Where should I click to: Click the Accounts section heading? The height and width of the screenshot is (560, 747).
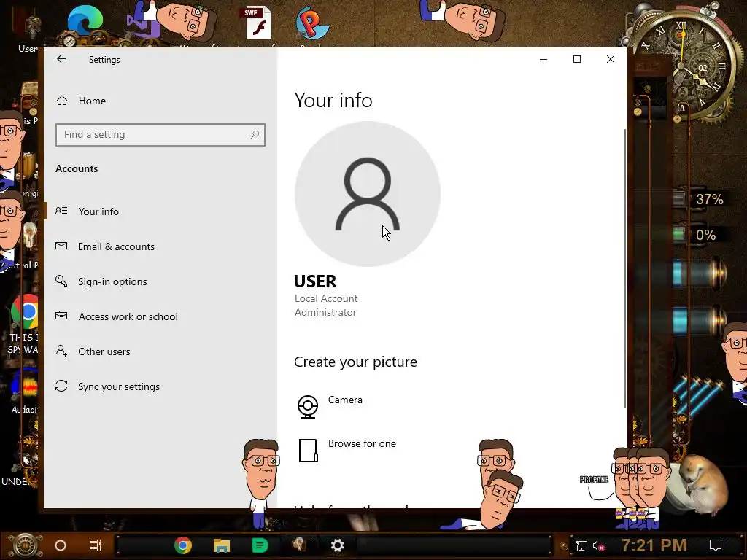(x=77, y=168)
